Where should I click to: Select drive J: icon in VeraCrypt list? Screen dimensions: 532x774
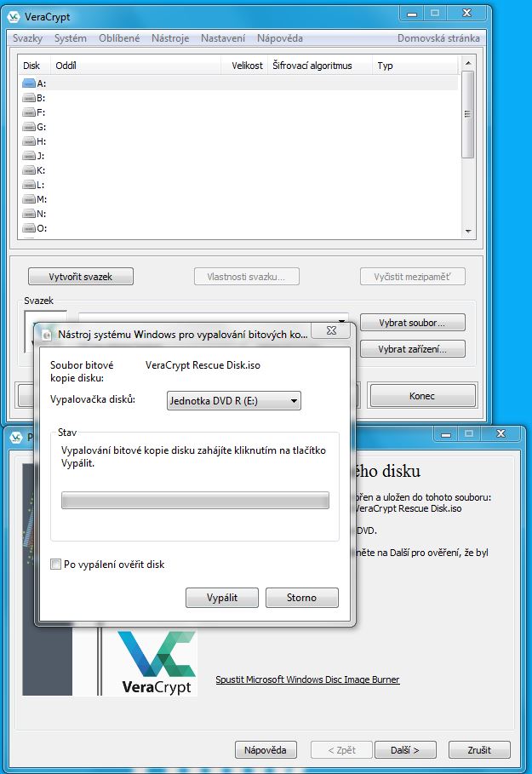[29, 156]
